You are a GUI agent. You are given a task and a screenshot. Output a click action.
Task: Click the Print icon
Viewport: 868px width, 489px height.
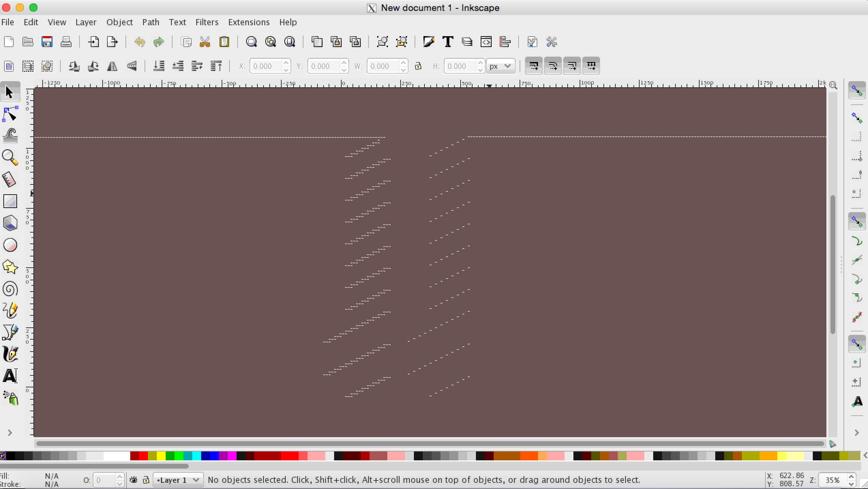pyautogui.click(x=66, y=42)
